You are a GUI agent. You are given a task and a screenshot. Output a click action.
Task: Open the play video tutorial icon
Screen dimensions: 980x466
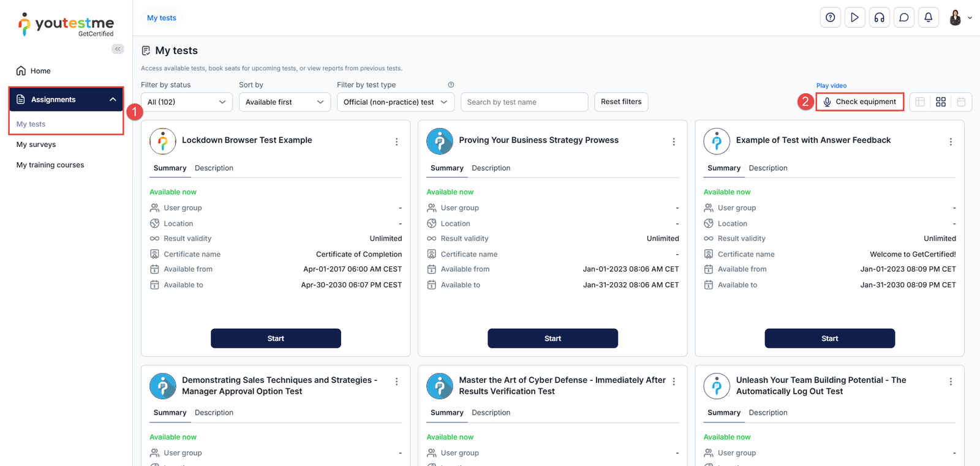854,18
